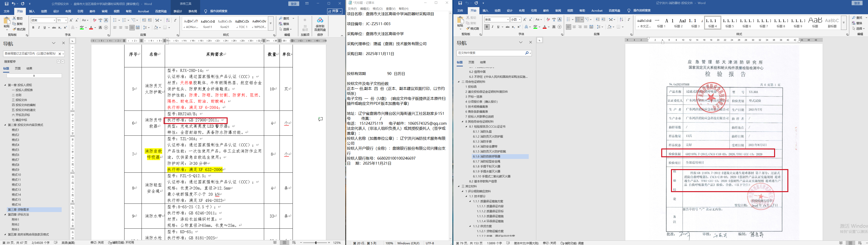The width and height of the screenshot is (868, 245).
Task: Toggle justify alignment in the left Word ribbon
Action: coord(132,28)
